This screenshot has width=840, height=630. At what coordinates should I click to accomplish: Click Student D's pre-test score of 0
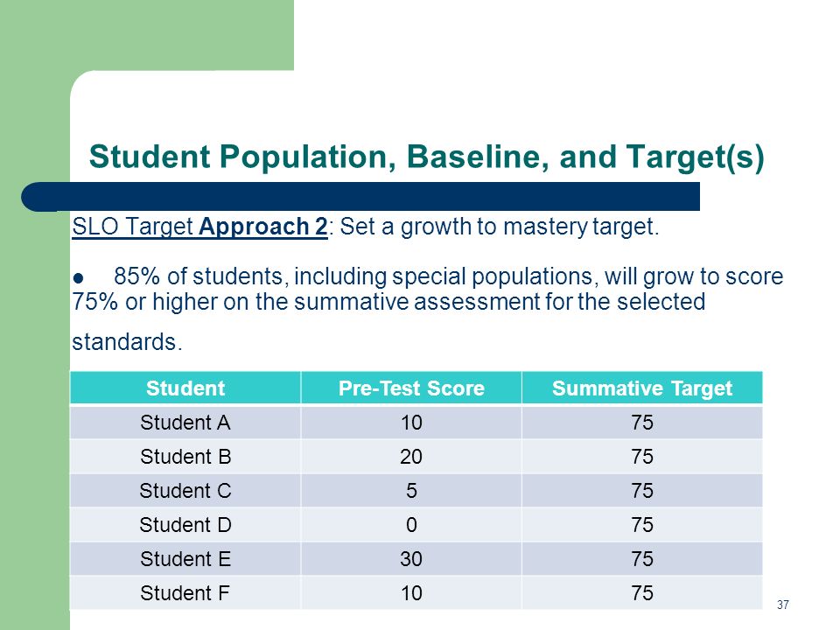pyautogui.click(x=411, y=524)
